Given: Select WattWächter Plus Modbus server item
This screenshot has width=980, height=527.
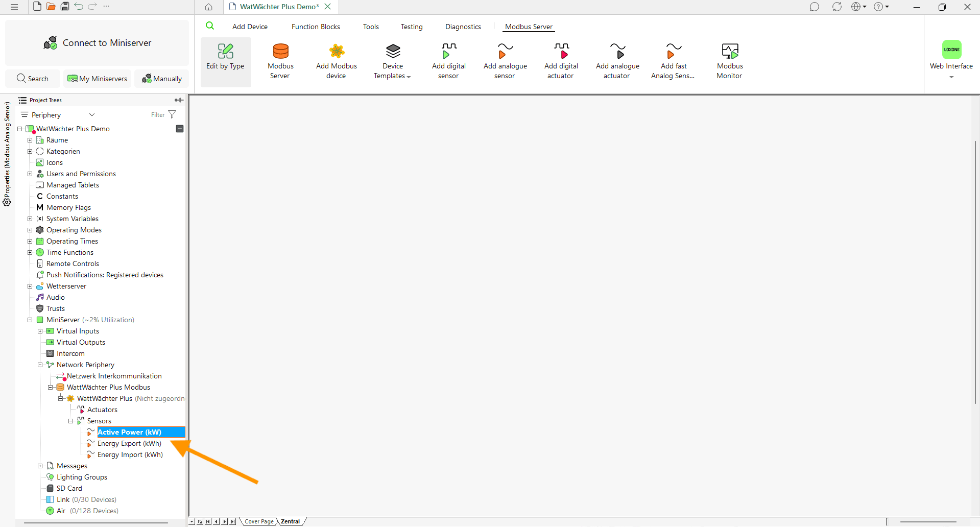Looking at the screenshot, I should tap(108, 387).
